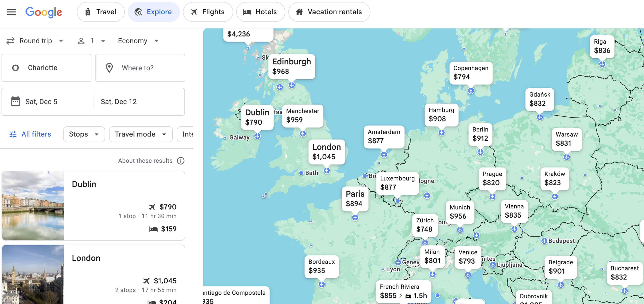Open the London destination photo
The width and height of the screenshot is (644, 304).
click(x=33, y=275)
